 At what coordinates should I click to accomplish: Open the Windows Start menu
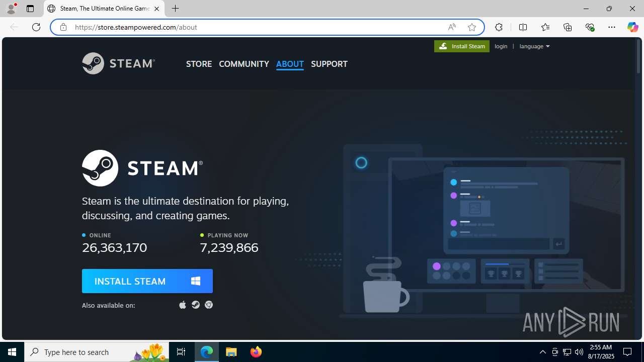[x=12, y=352]
